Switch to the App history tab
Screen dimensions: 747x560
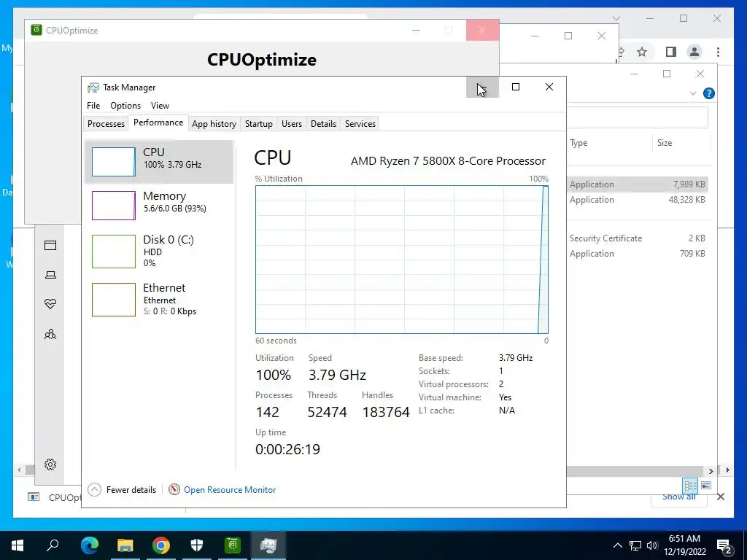point(214,124)
